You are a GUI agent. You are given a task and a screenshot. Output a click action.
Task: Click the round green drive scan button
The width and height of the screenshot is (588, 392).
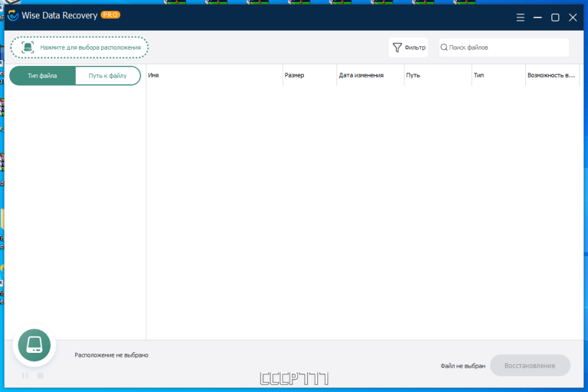point(34,345)
